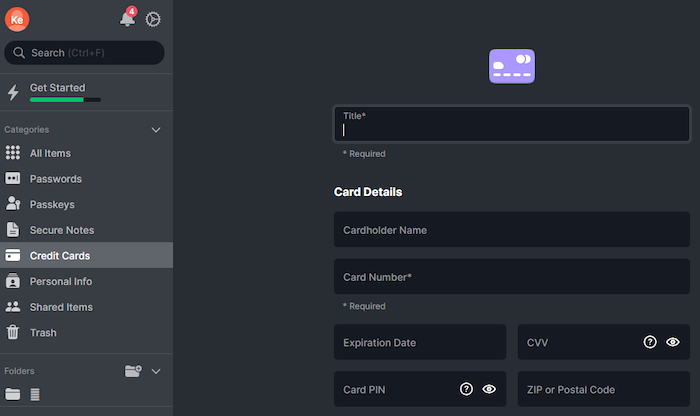Click the Cardholder Name field
This screenshot has width=700, height=416.
512,229
